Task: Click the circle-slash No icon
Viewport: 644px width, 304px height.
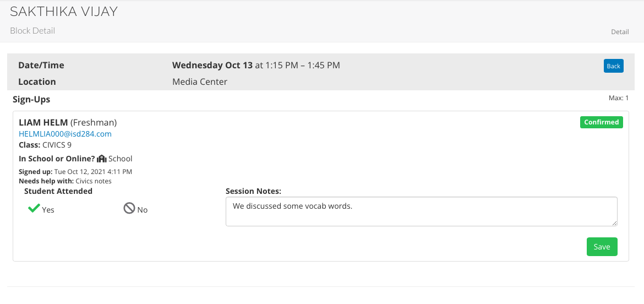Action: pyautogui.click(x=129, y=209)
